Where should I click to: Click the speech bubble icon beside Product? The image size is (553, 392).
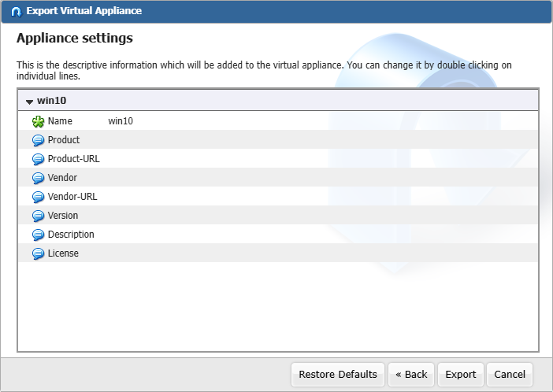click(38, 140)
